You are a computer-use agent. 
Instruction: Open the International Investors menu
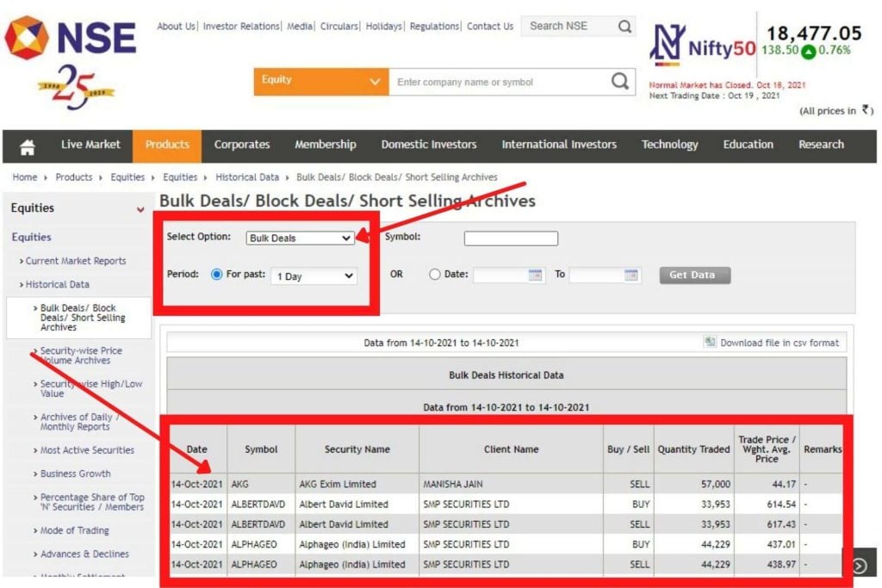559,145
